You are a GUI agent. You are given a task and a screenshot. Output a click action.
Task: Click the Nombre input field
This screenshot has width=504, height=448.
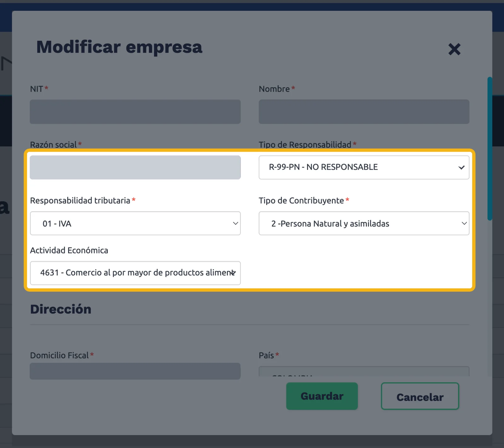tap(364, 112)
